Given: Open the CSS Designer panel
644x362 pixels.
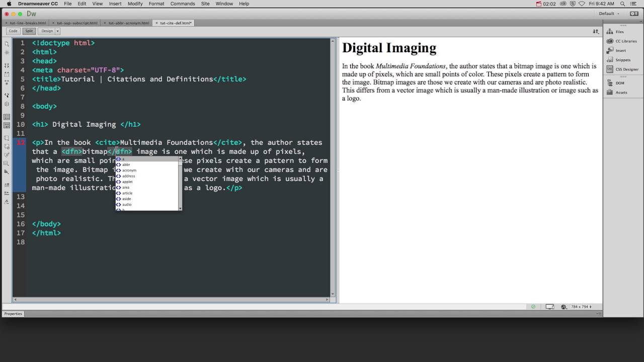Looking at the screenshot, I should [x=623, y=69].
